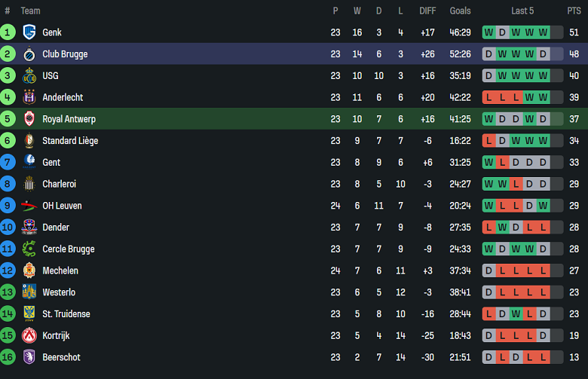Screen dimensions: 588x379
Task: Click the OH Leuven crest icon
Action: 29,206
